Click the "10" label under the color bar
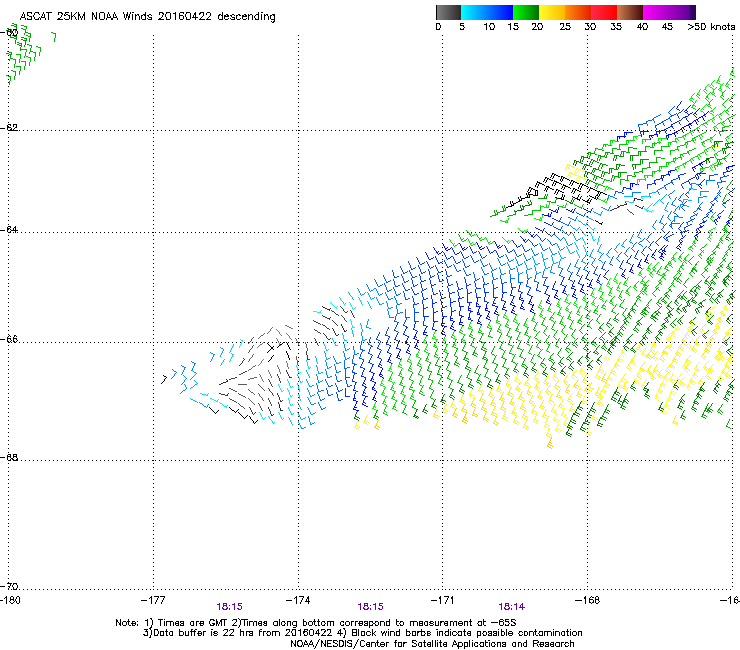The image size is (740, 650). coord(489,27)
